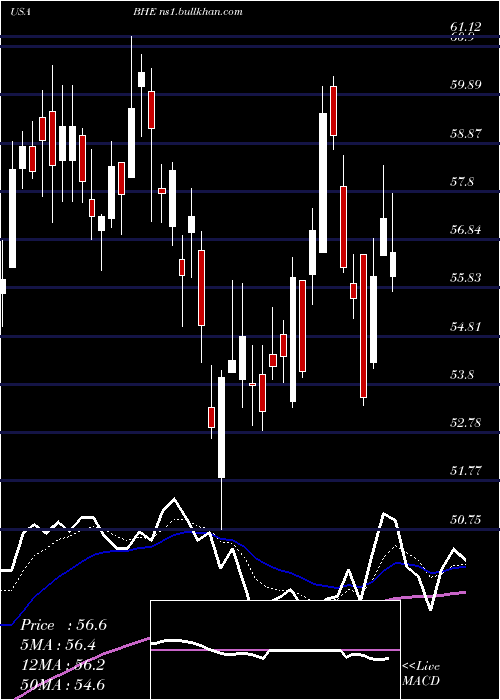Click the 56.84 price axis label

click(x=466, y=230)
